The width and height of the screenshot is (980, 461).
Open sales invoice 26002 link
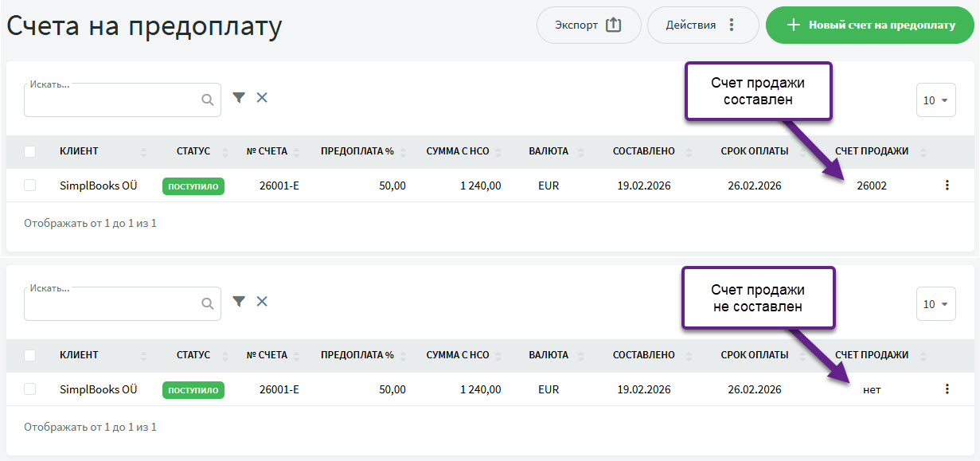tap(871, 186)
